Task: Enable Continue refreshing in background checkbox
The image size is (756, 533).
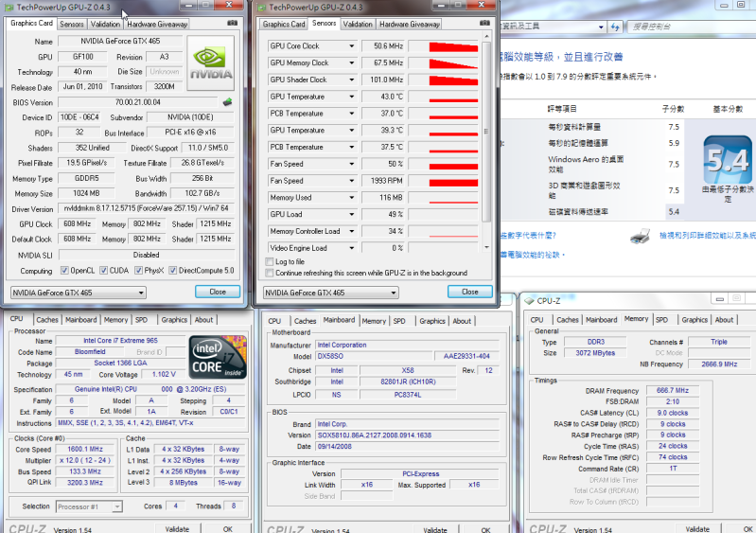Action: point(270,273)
